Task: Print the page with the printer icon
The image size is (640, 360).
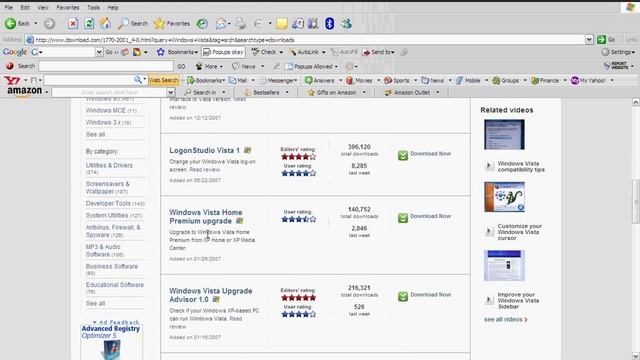Action: [240, 24]
